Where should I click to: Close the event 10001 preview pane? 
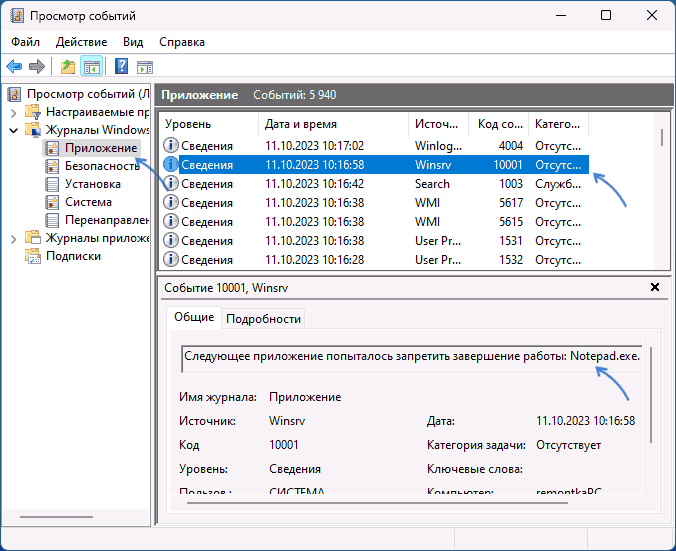tap(655, 287)
